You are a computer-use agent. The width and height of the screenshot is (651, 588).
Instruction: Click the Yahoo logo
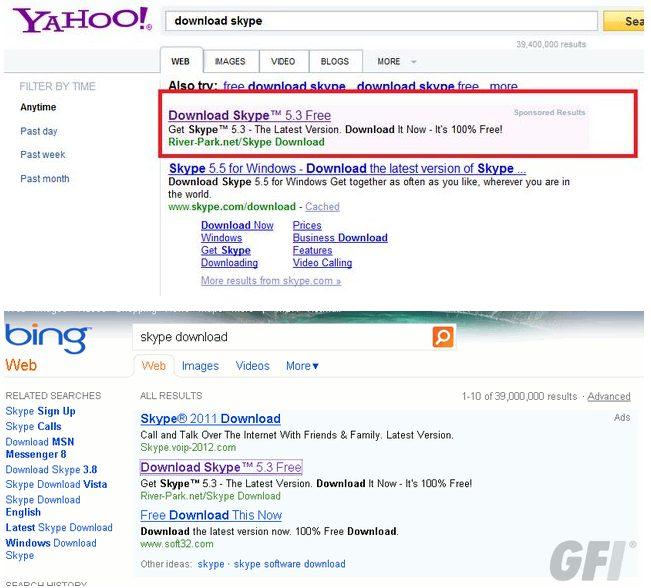(82, 20)
